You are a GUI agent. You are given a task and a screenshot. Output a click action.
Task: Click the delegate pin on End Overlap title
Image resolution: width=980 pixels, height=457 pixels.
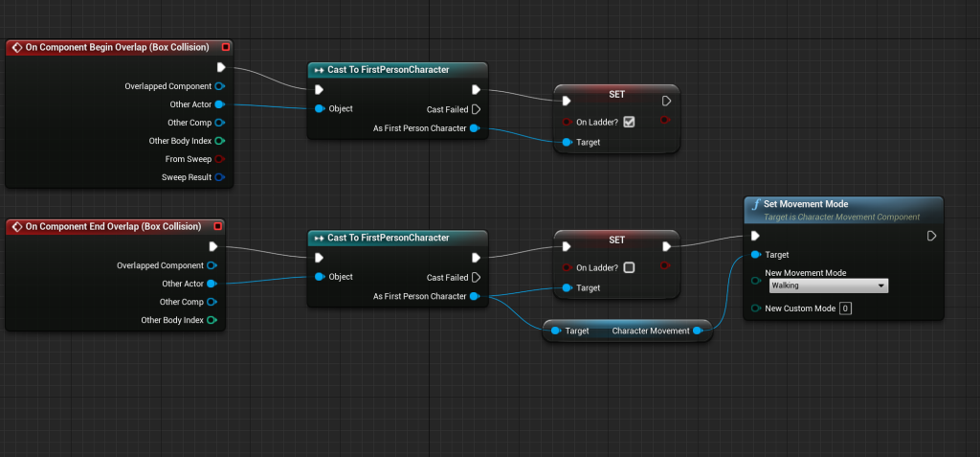point(217,227)
